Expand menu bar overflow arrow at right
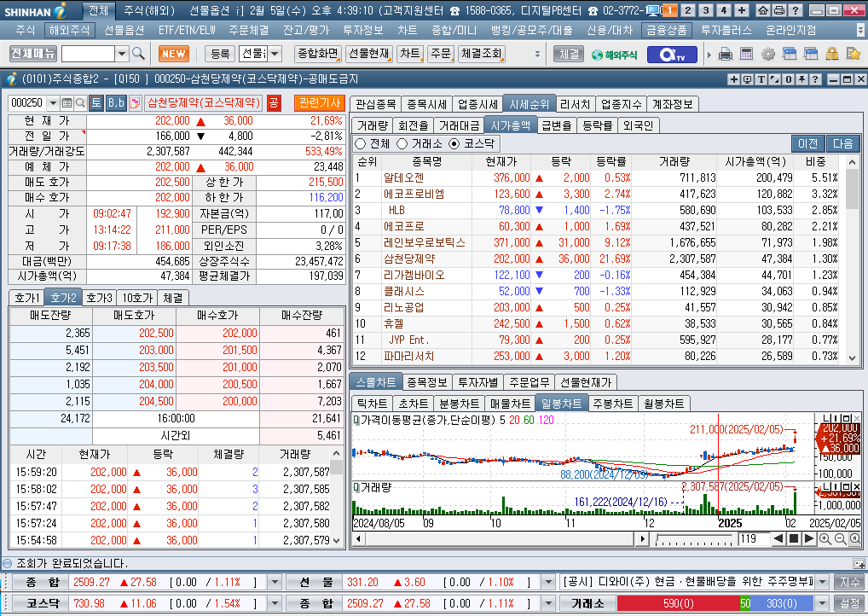This screenshot has width=868, height=616. [860, 30]
